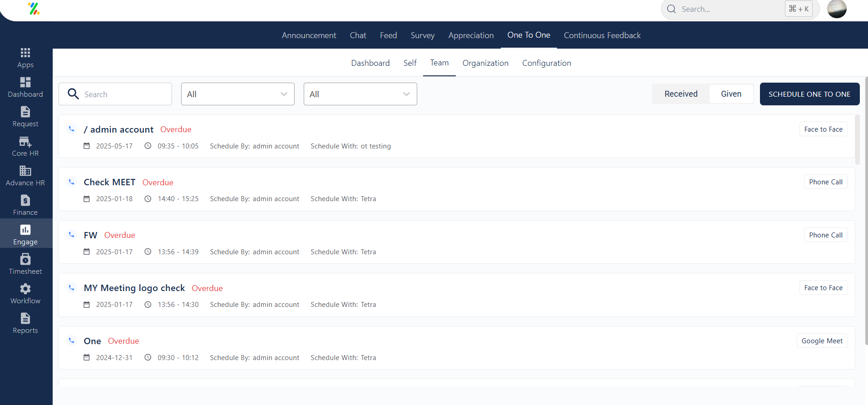Select the One To One tab
The height and width of the screenshot is (405, 868).
click(529, 35)
